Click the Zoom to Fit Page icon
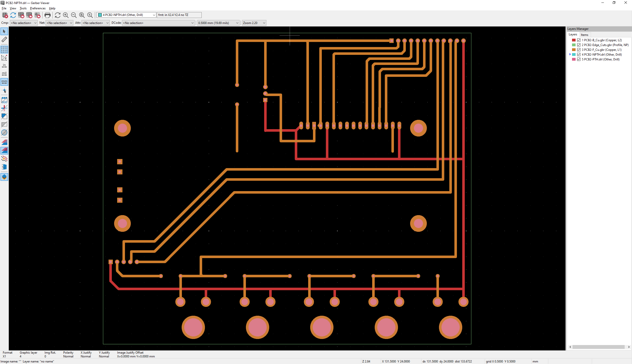This screenshot has width=632, height=364. point(82,15)
